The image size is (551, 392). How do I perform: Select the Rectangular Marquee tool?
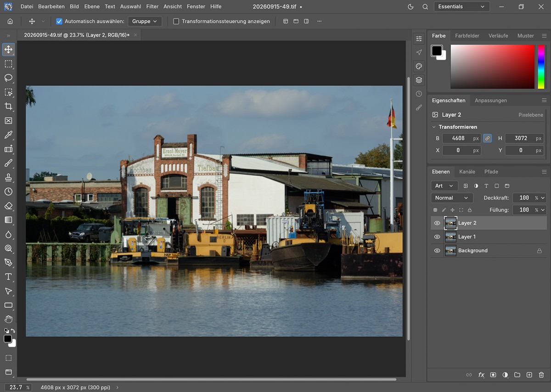(8, 64)
